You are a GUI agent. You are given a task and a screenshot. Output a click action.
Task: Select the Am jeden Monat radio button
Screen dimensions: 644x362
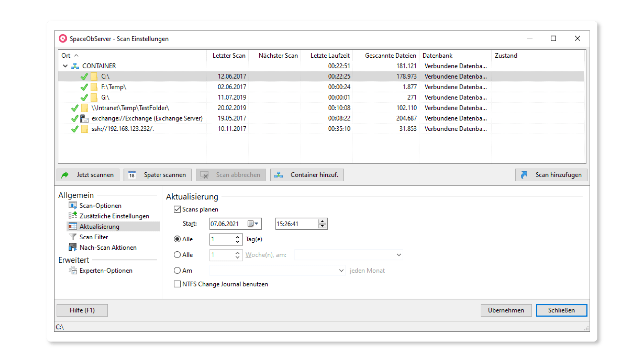177,270
